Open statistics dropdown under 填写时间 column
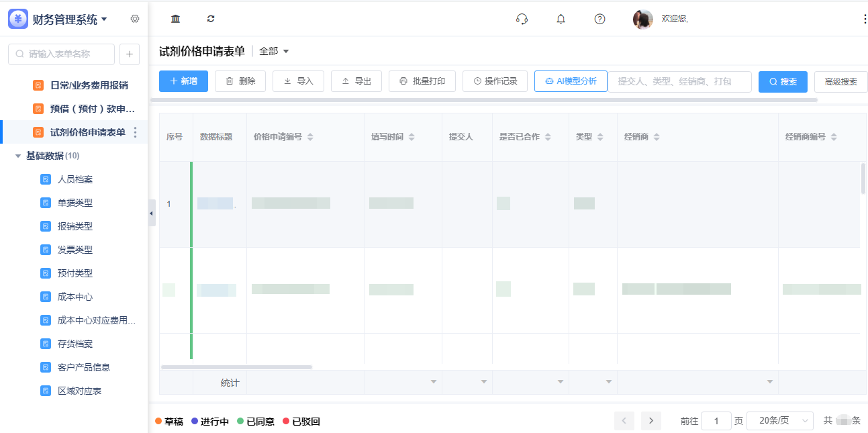This screenshot has width=868, height=433. pyautogui.click(x=433, y=382)
